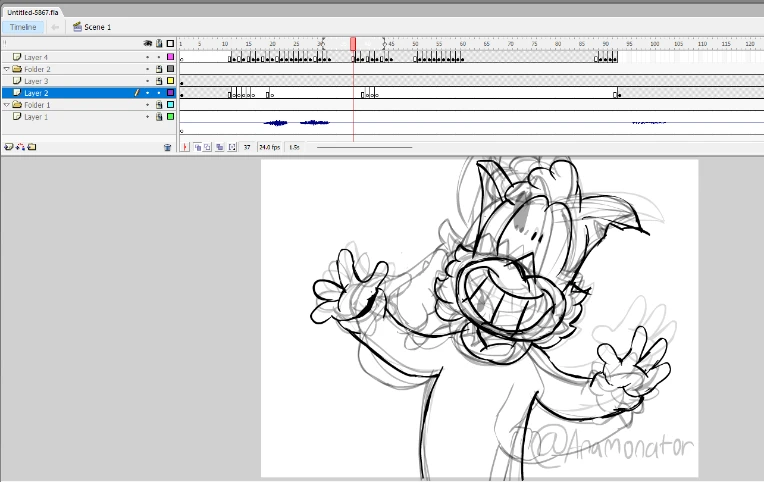Toggle visibility dot for Folder 2
This screenshot has width=764, height=482.
[x=148, y=69]
